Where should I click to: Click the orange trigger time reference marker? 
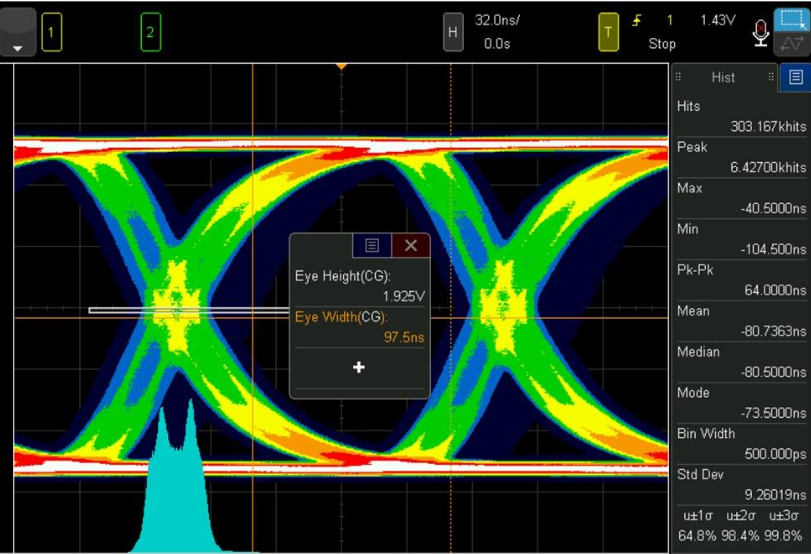tap(341, 66)
